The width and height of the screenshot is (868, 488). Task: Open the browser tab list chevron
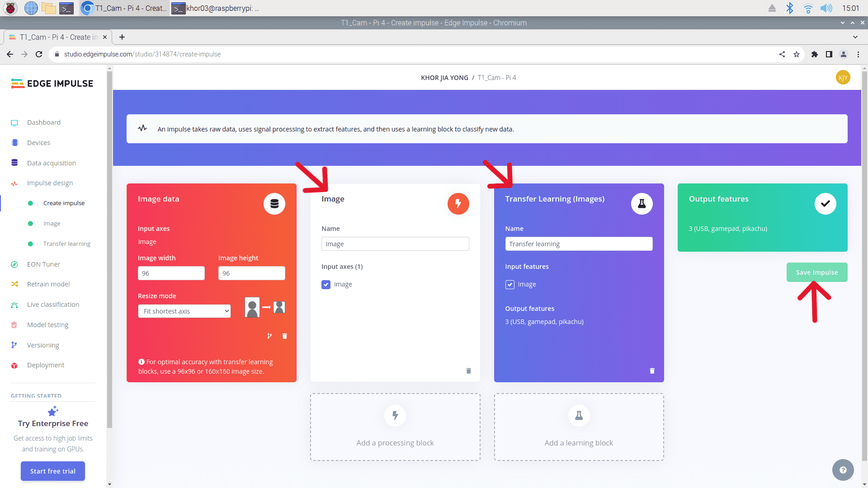point(855,37)
